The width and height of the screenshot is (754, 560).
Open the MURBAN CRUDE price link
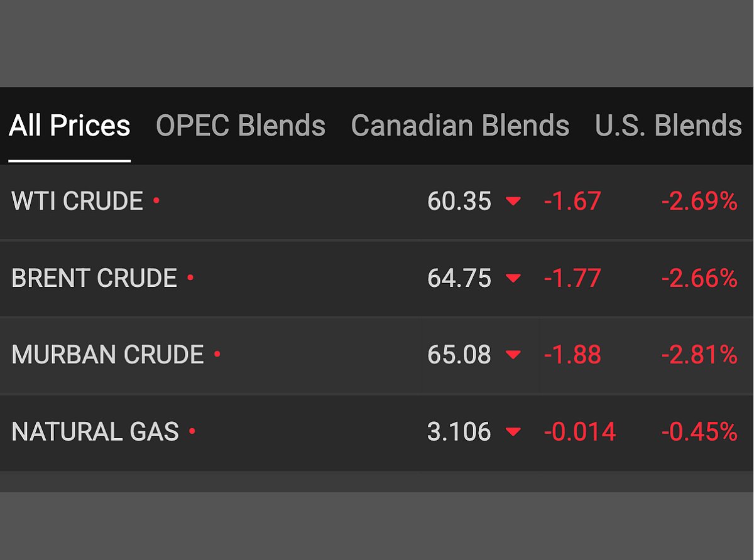(107, 355)
